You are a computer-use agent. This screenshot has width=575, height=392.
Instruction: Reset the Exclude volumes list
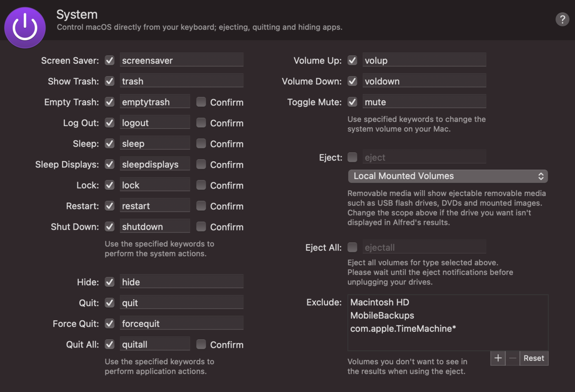(534, 358)
